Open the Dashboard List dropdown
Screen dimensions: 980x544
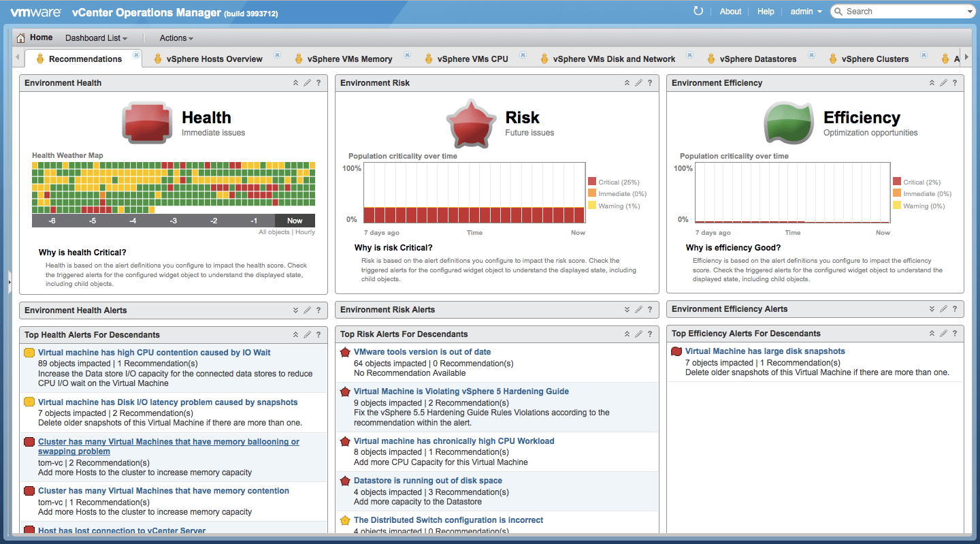[x=96, y=38]
